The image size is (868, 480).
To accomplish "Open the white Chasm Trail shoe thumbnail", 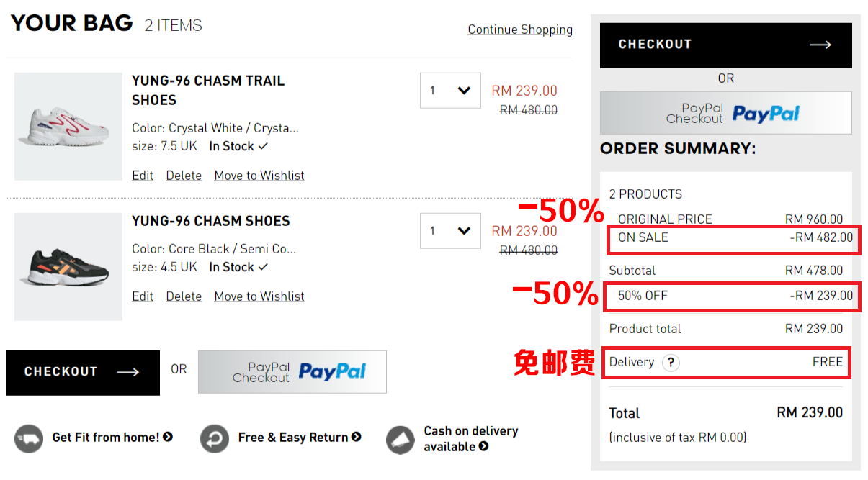I will pyautogui.click(x=68, y=126).
